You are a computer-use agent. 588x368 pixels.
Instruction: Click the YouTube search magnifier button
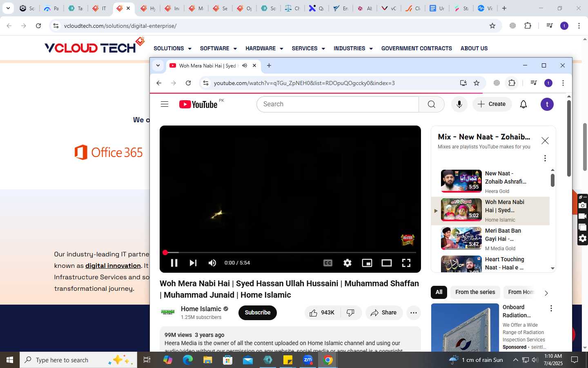(432, 104)
